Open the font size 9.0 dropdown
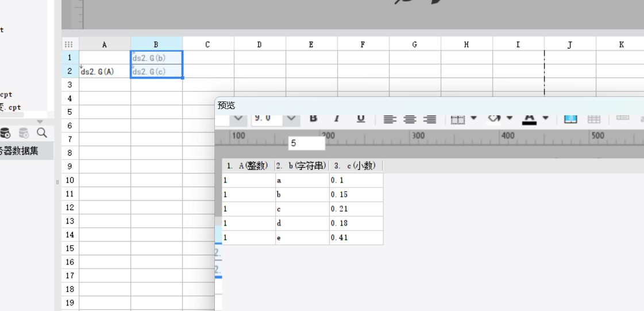The height and width of the screenshot is (311, 644). tap(292, 118)
